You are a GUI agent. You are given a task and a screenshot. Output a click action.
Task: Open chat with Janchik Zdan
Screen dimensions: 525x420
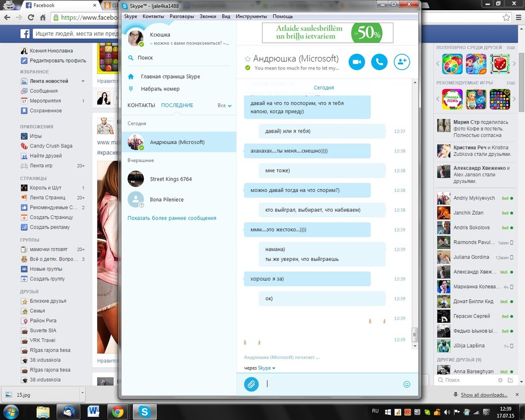point(475,213)
